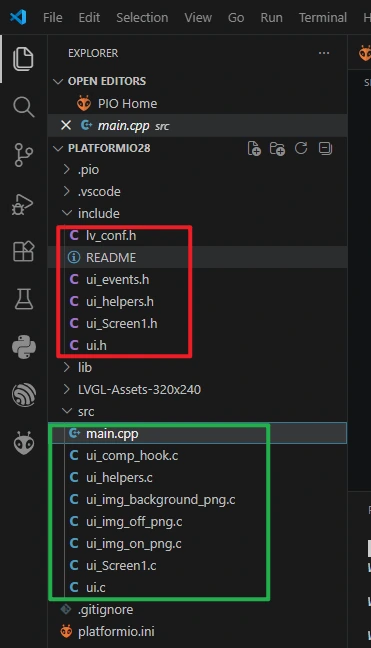Open ui_helpers.c file
The width and height of the screenshot is (371, 648).
tap(197, 477)
